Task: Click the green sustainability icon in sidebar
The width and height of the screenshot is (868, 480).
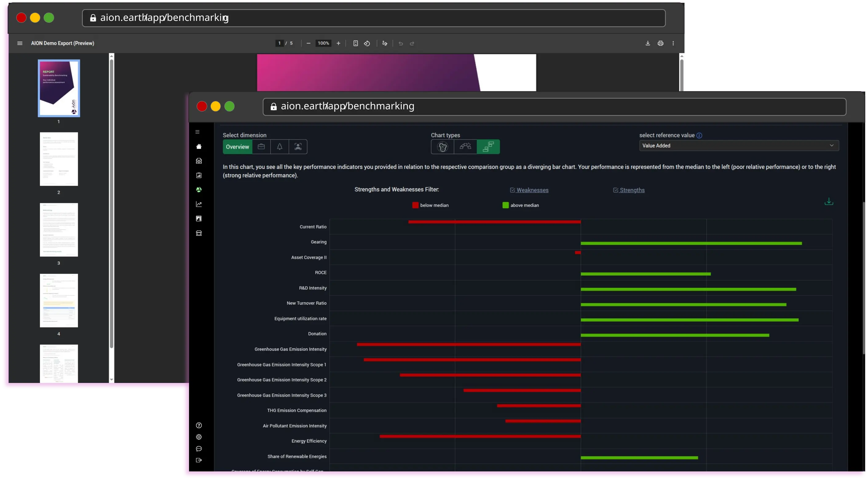Action: click(199, 189)
